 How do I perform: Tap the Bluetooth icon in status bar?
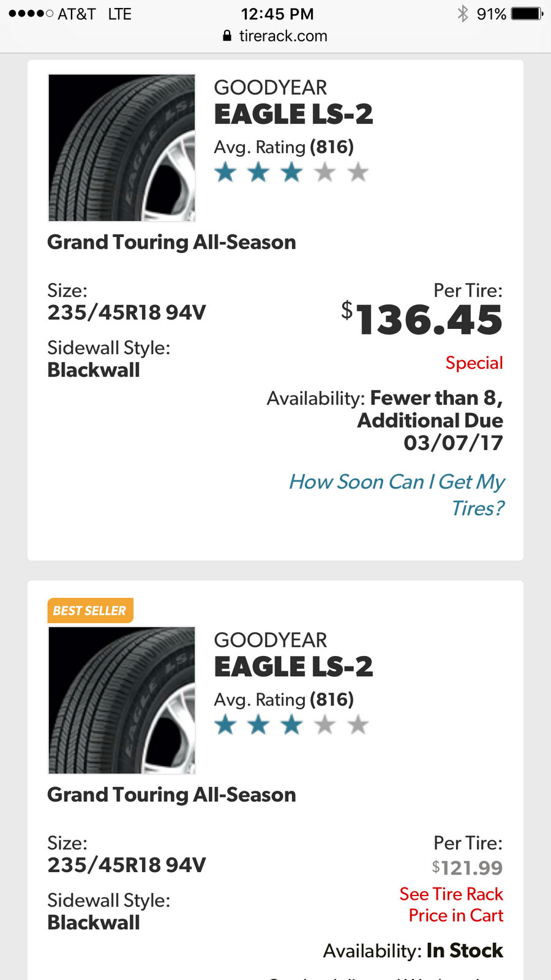tap(463, 13)
